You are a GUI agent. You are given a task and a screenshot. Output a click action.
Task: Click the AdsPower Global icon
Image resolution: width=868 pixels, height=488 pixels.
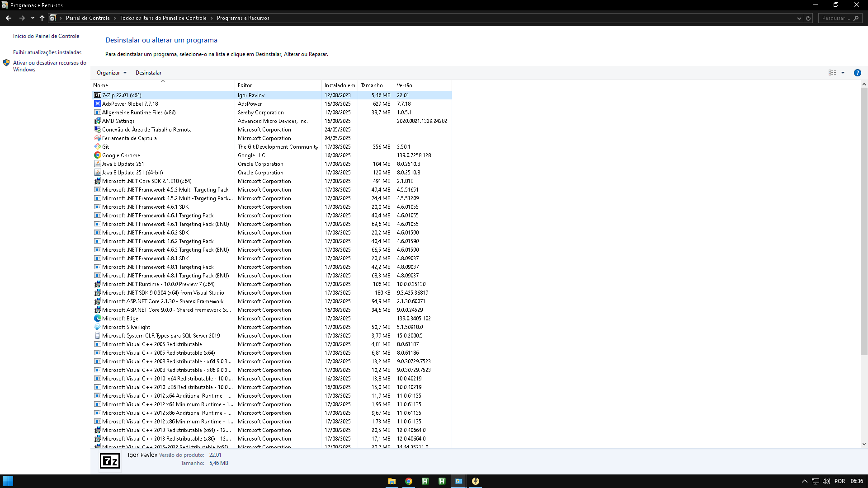click(x=97, y=104)
